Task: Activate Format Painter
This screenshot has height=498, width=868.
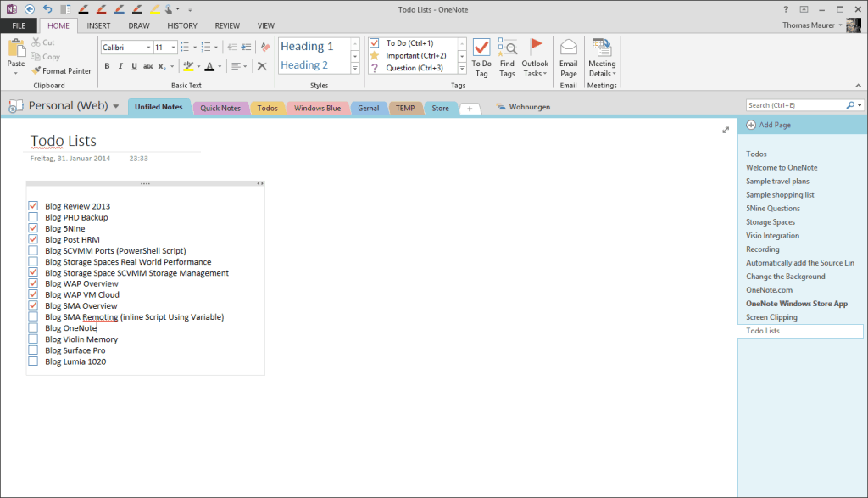Action: click(x=61, y=71)
